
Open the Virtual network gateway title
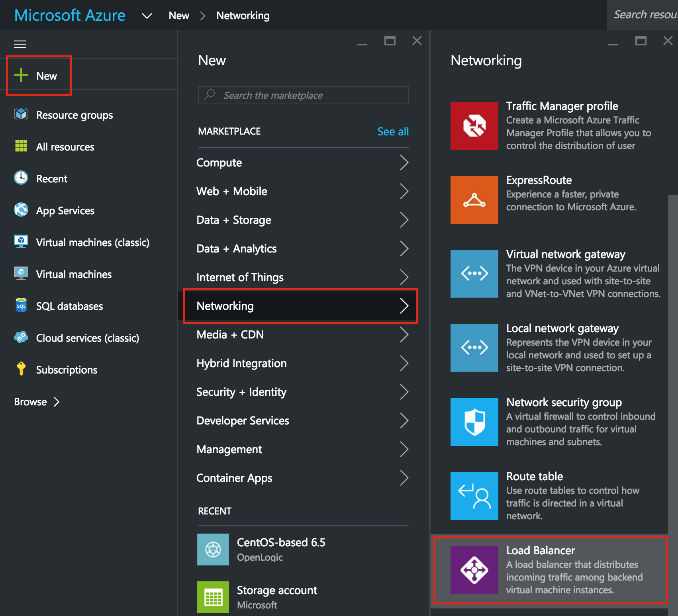(x=566, y=254)
